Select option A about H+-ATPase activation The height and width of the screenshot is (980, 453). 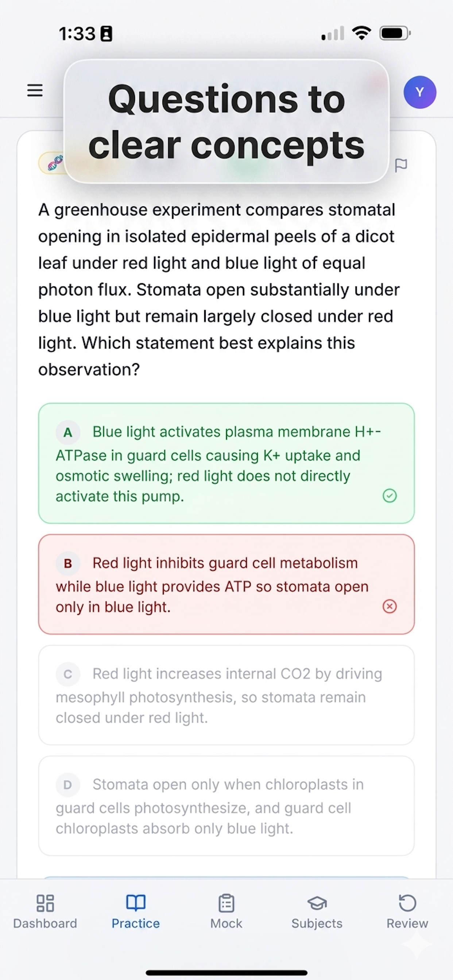tap(226, 463)
